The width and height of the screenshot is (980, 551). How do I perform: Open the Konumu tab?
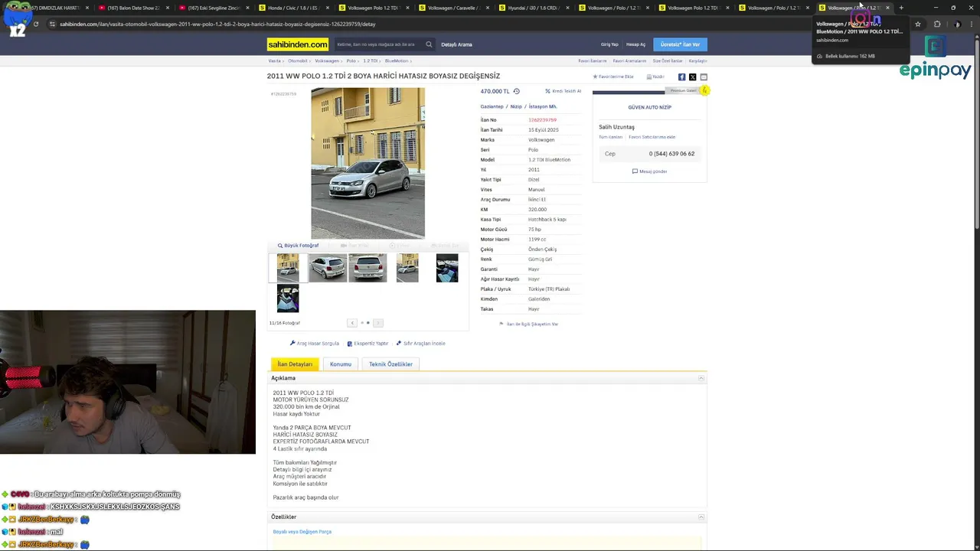341,364
